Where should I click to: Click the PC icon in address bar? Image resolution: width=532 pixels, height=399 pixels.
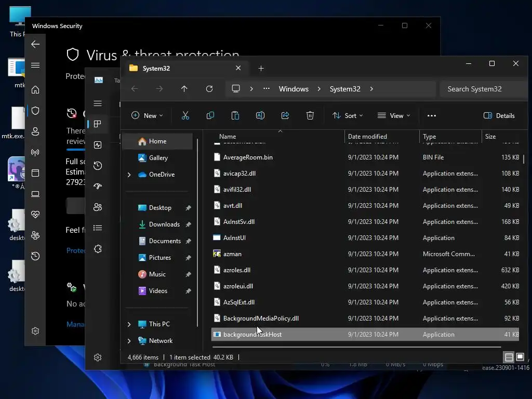[236, 89]
